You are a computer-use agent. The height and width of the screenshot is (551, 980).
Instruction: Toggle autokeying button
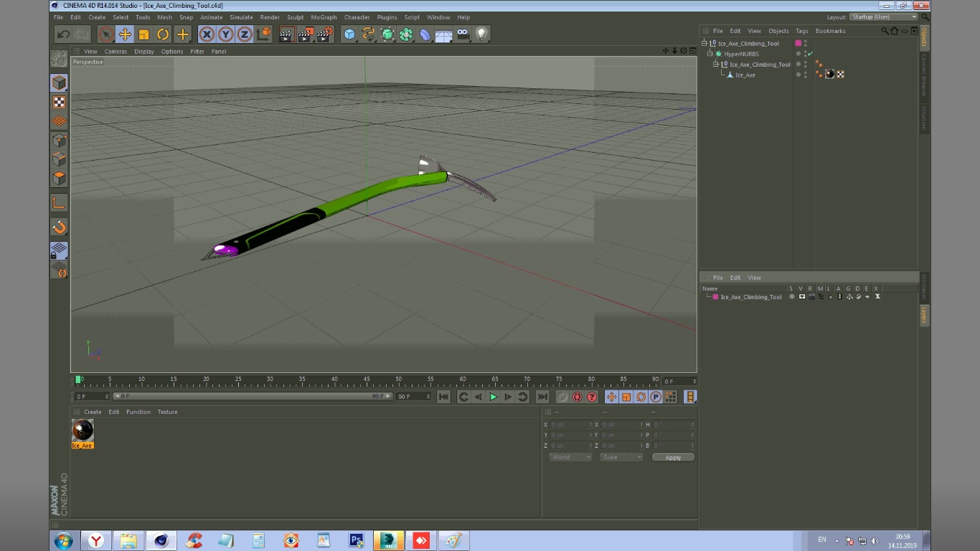(577, 397)
